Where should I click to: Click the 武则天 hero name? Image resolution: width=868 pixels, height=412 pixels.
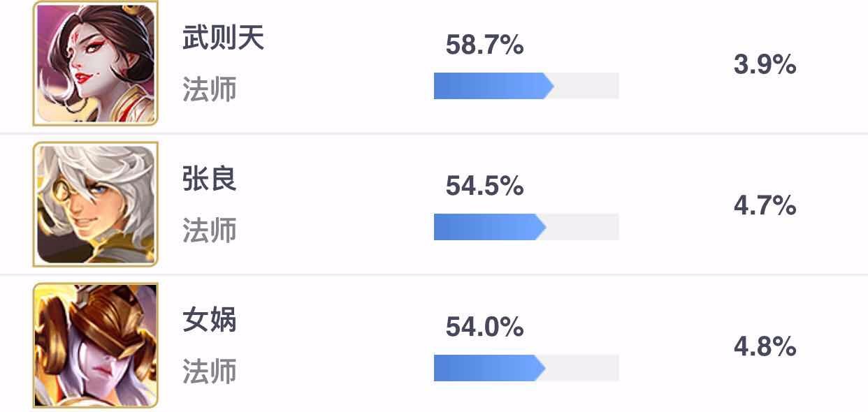pos(224,37)
